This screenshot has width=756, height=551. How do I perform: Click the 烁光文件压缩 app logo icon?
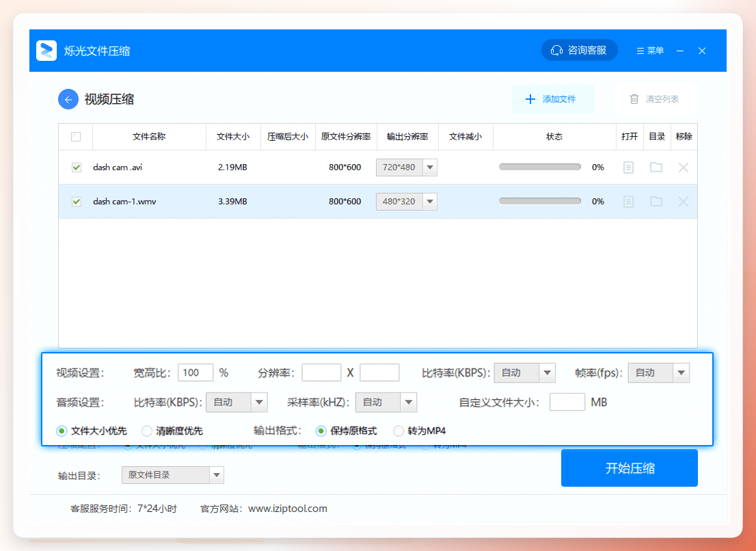coord(46,51)
